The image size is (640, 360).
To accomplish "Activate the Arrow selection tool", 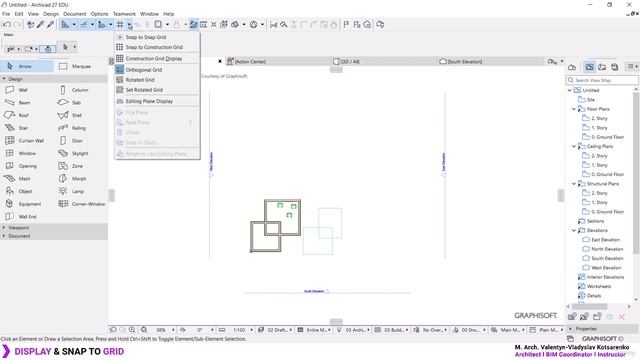I will point(27,66).
